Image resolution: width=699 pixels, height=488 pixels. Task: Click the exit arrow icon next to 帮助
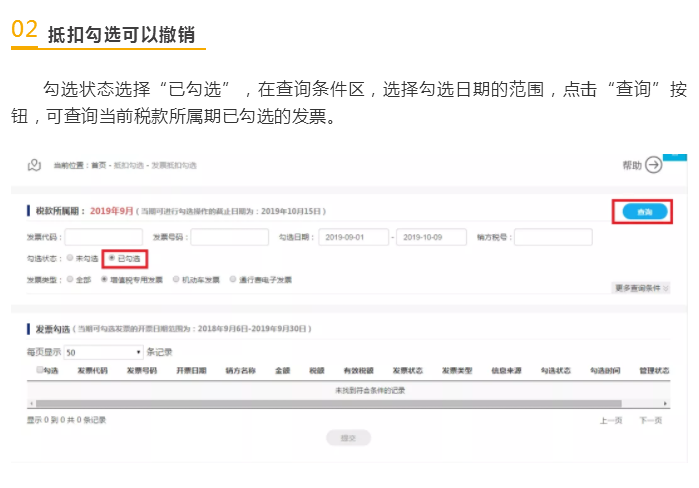point(654,165)
